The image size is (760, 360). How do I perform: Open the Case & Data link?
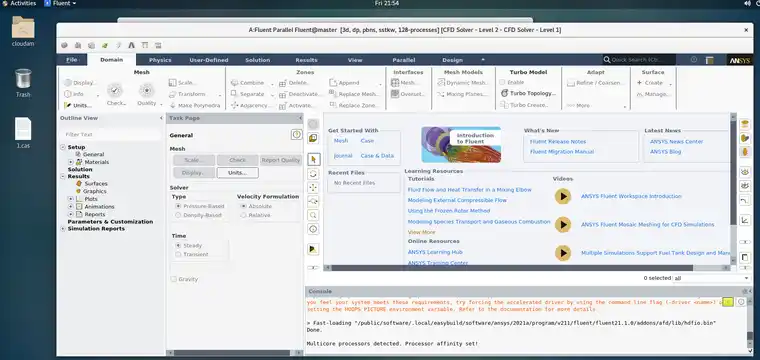pyautogui.click(x=377, y=156)
